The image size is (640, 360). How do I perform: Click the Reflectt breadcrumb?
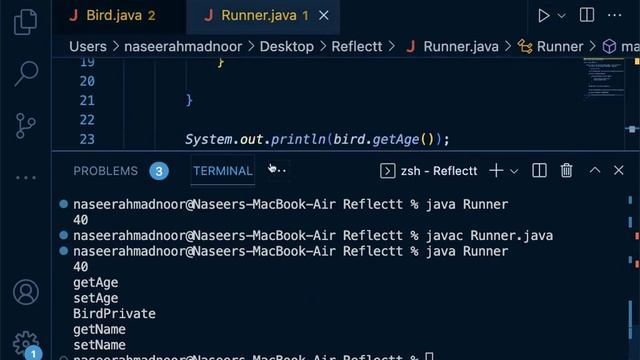point(357,47)
